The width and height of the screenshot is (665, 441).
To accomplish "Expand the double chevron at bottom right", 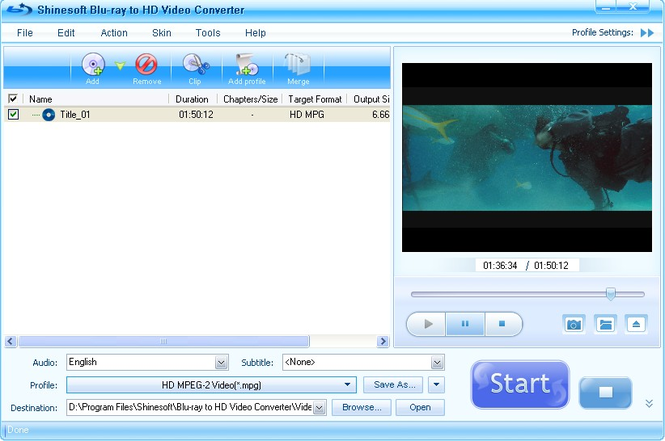I will point(649,403).
